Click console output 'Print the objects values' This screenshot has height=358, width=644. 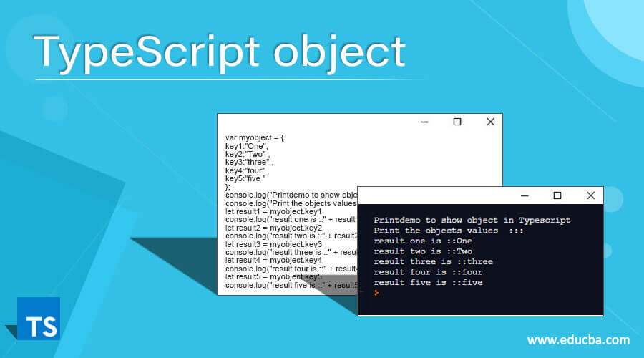tap(449, 231)
